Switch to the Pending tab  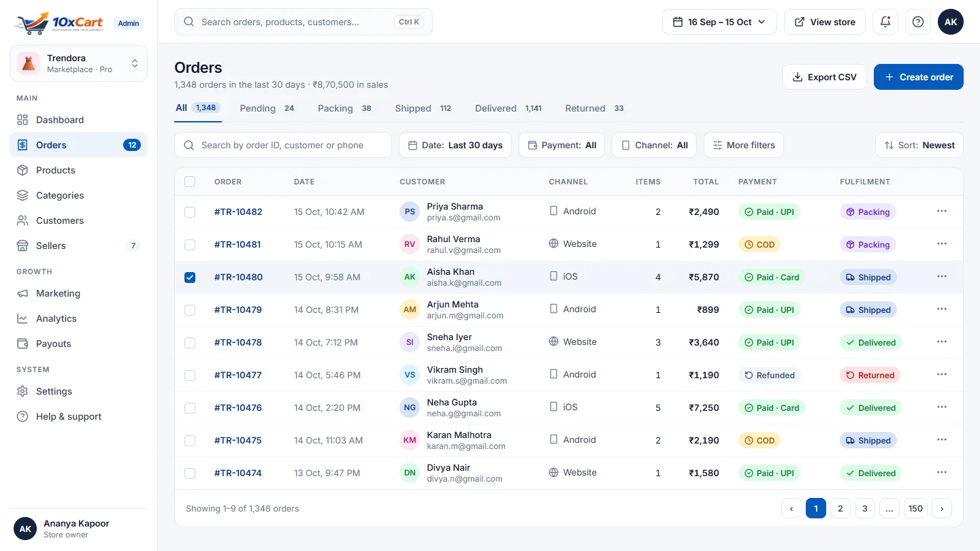269,108
